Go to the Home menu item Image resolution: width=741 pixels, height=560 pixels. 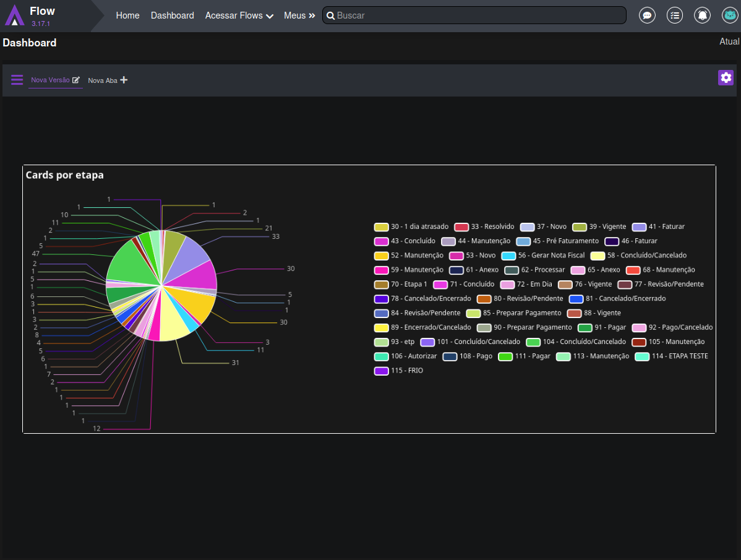pyautogui.click(x=127, y=15)
